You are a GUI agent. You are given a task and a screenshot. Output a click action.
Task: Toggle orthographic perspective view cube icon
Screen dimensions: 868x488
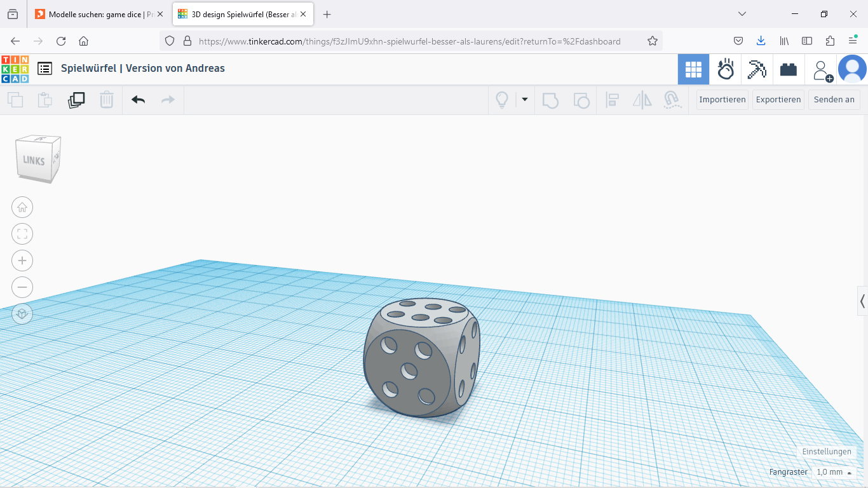tap(22, 314)
